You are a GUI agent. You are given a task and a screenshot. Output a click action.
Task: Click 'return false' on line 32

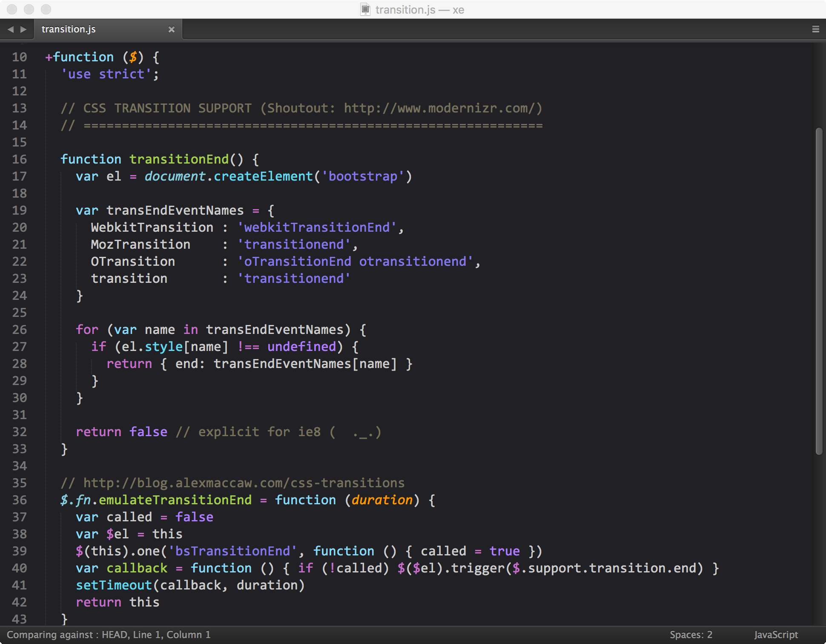(x=121, y=432)
